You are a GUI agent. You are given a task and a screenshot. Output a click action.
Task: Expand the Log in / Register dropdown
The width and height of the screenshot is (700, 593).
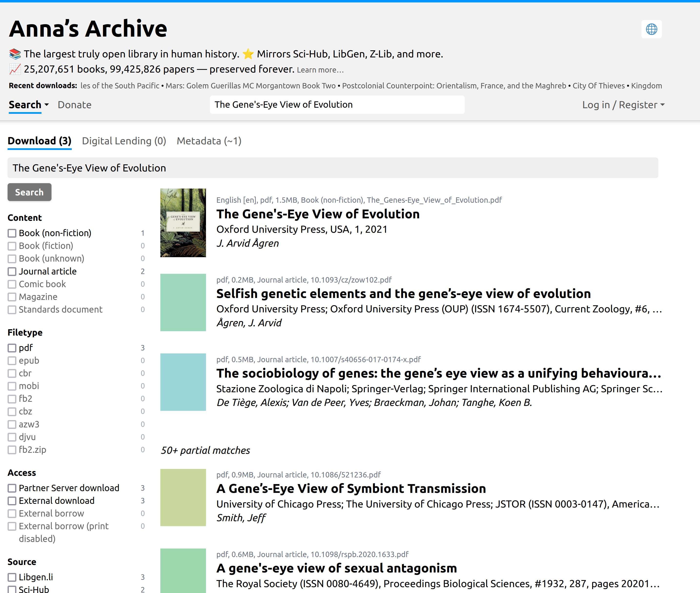point(623,105)
